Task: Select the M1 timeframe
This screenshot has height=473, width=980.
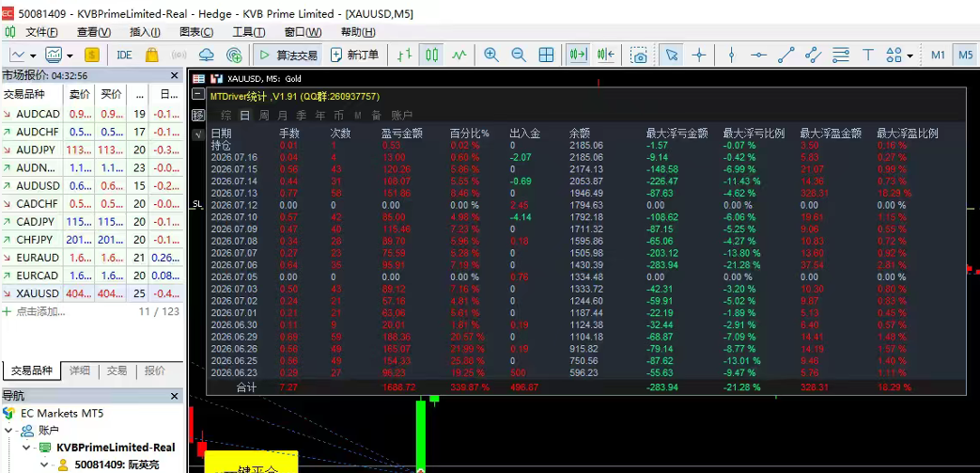Action: point(938,55)
